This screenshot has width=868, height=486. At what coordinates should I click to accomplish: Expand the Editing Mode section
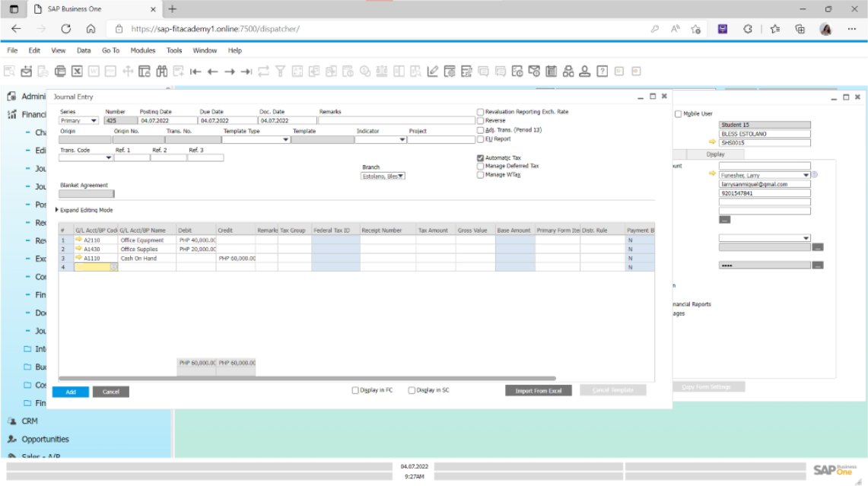tap(57, 210)
